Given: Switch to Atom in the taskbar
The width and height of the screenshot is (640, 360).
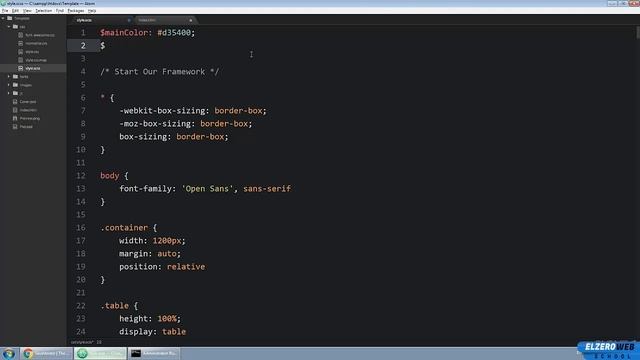Looking at the screenshot, I should pos(100,353).
